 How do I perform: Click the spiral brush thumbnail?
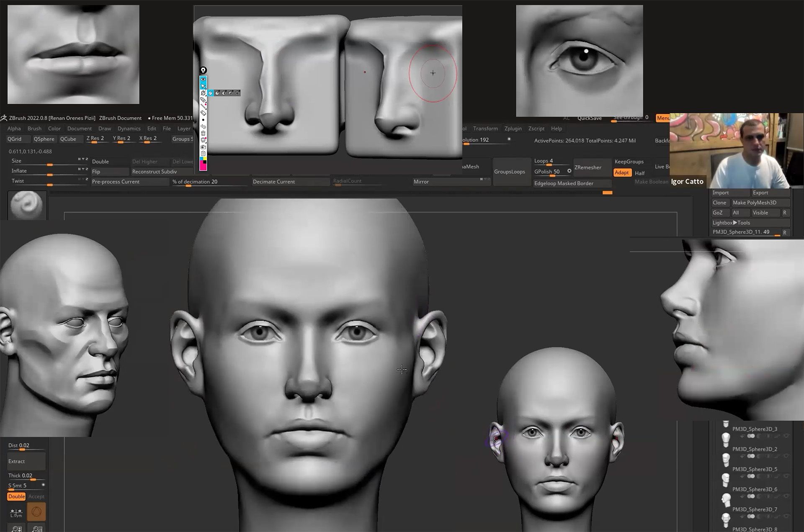tap(27, 205)
